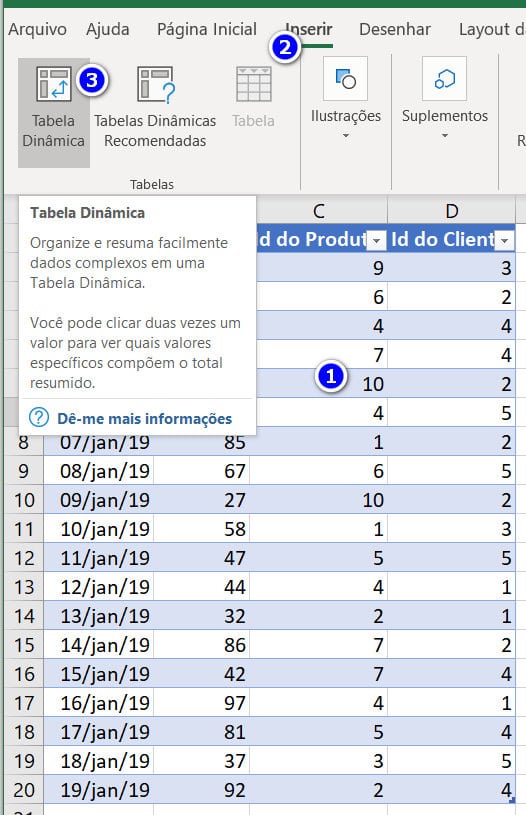Image resolution: width=526 pixels, height=815 pixels.
Task: Click the help question-mark icon in tooltip
Action: [x=39, y=417]
